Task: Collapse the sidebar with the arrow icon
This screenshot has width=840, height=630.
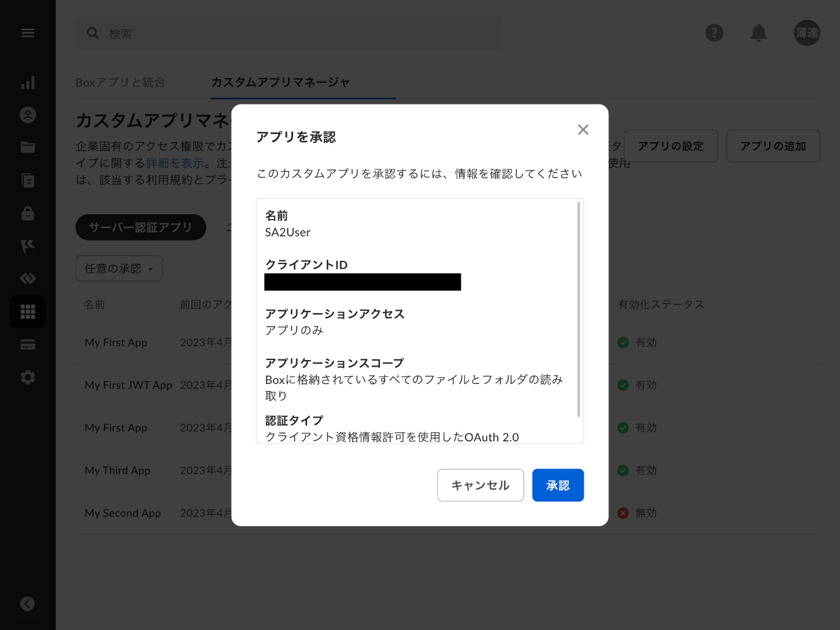Action: coord(28,604)
